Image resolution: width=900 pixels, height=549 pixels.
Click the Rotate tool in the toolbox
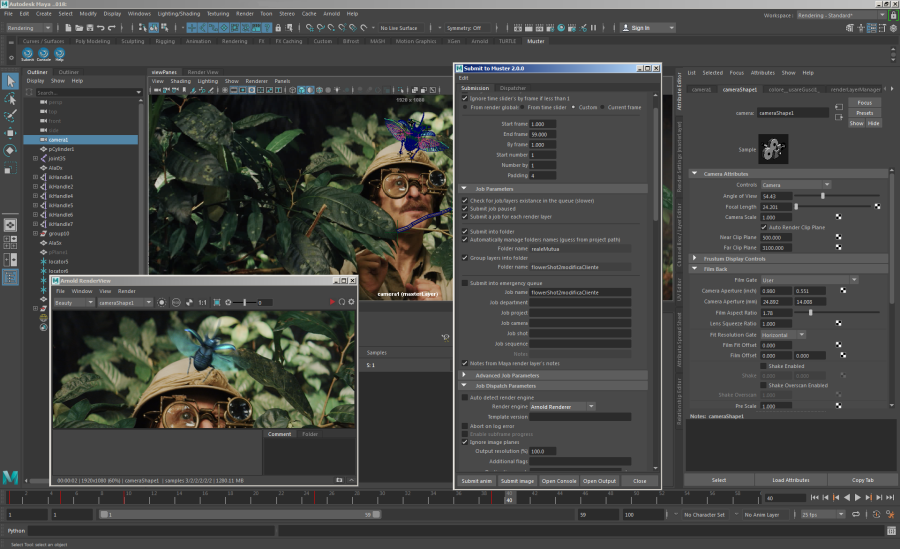pos(10,150)
